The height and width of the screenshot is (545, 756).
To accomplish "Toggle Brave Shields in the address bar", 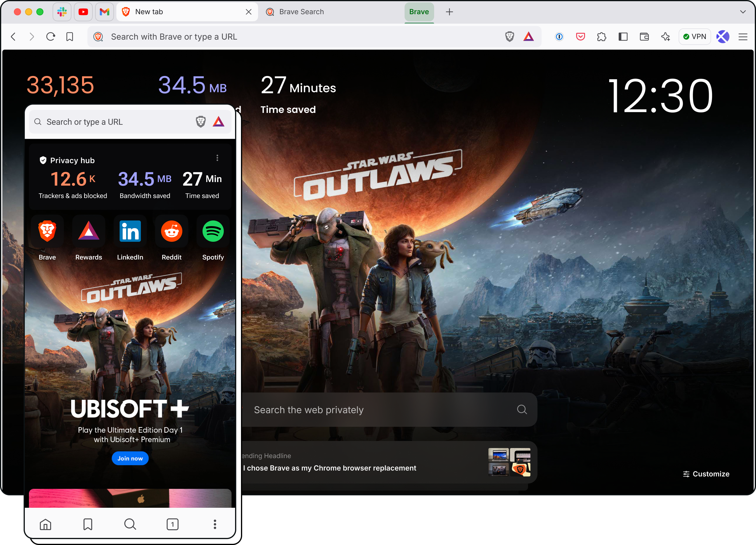I will (x=509, y=37).
